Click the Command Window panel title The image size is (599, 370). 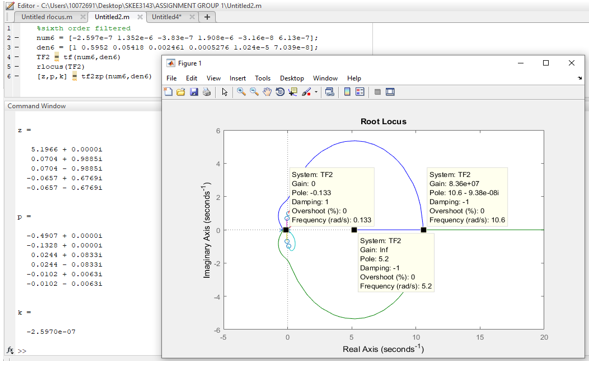pyautogui.click(x=37, y=106)
